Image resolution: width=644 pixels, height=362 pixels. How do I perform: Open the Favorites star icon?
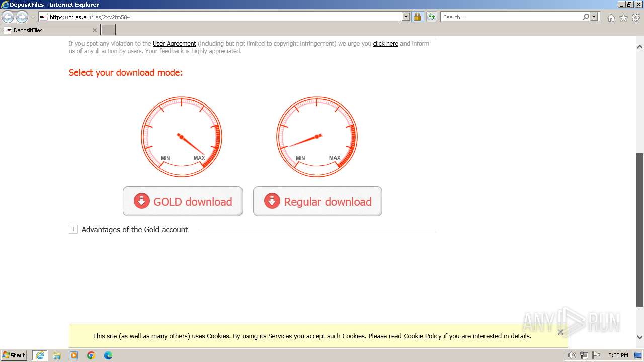click(x=623, y=18)
